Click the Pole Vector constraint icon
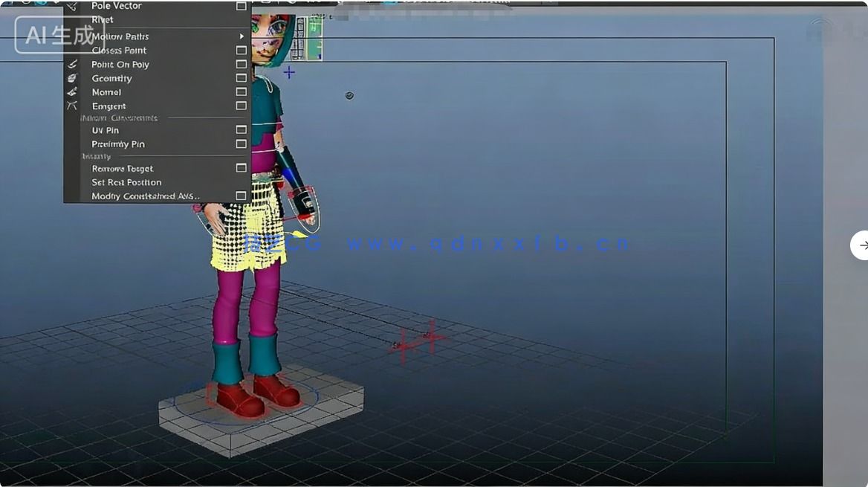The width and height of the screenshot is (868, 487). point(72,6)
